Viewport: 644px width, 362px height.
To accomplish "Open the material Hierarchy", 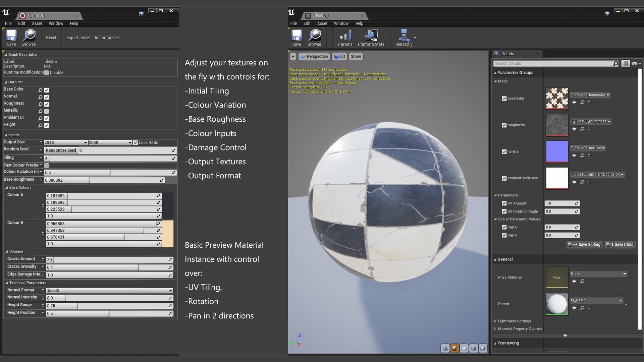I will (x=404, y=37).
